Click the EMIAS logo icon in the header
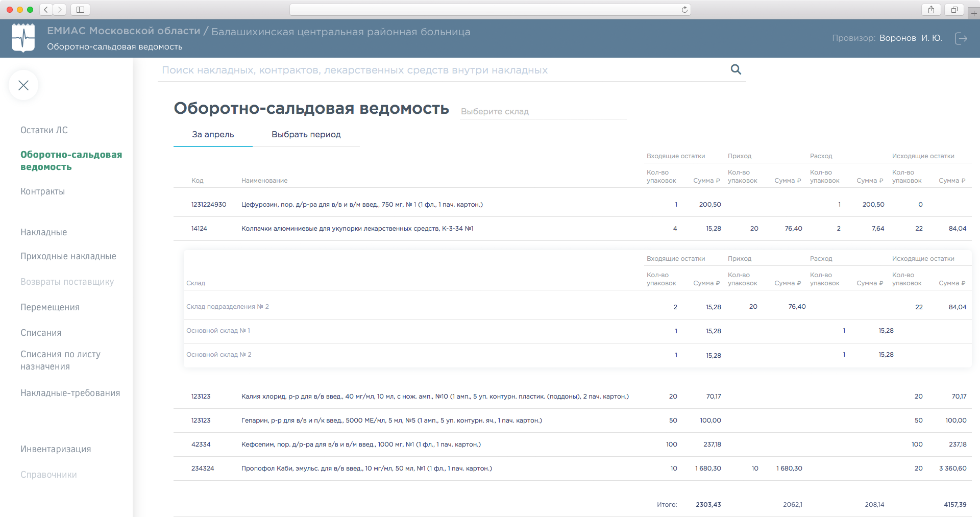Image resolution: width=980 pixels, height=517 pixels. click(x=23, y=38)
